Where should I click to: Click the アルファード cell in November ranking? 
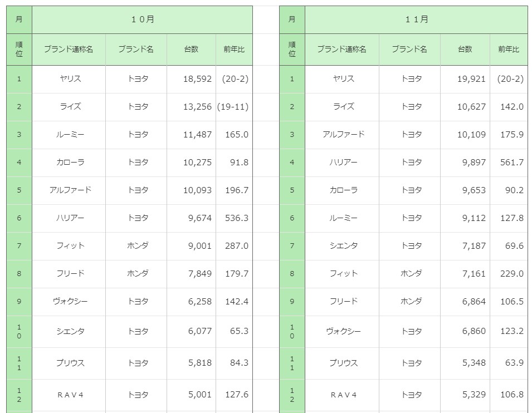pos(343,134)
